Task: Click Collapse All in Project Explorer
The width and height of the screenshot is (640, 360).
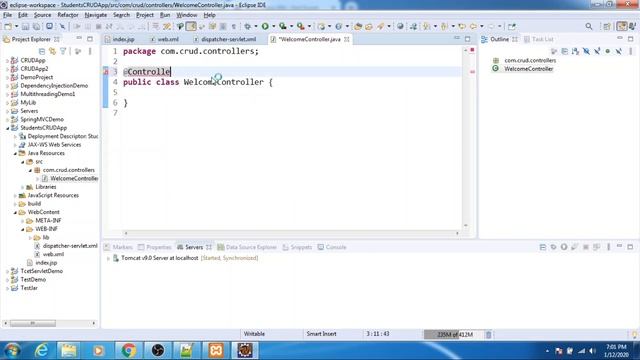Action: [x=42, y=51]
